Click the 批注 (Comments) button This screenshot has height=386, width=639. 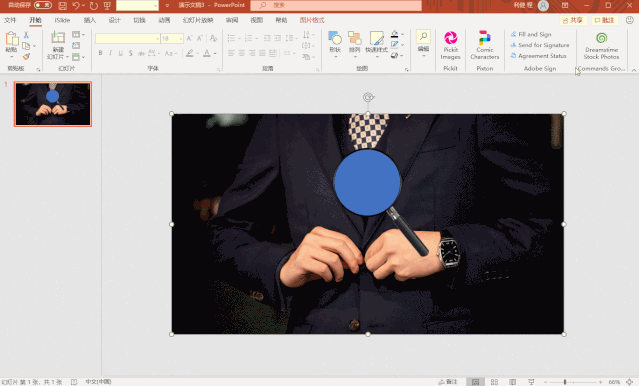(604, 20)
